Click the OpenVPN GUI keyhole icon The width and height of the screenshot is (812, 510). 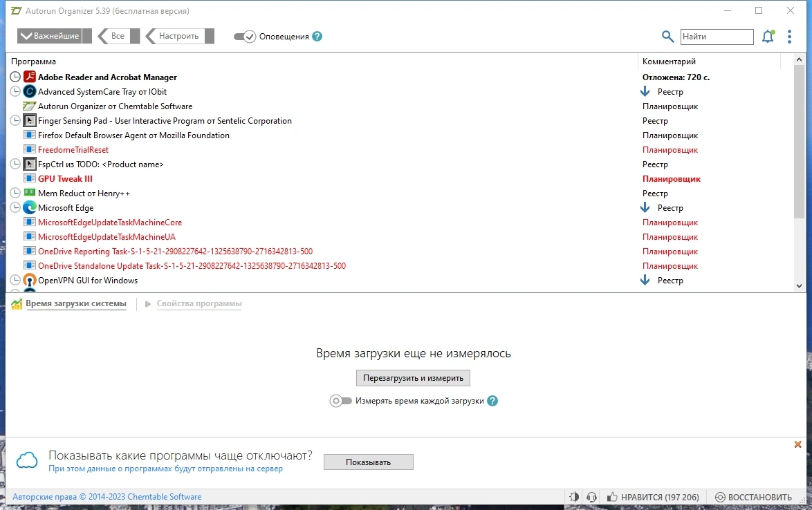(x=30, y=281)
